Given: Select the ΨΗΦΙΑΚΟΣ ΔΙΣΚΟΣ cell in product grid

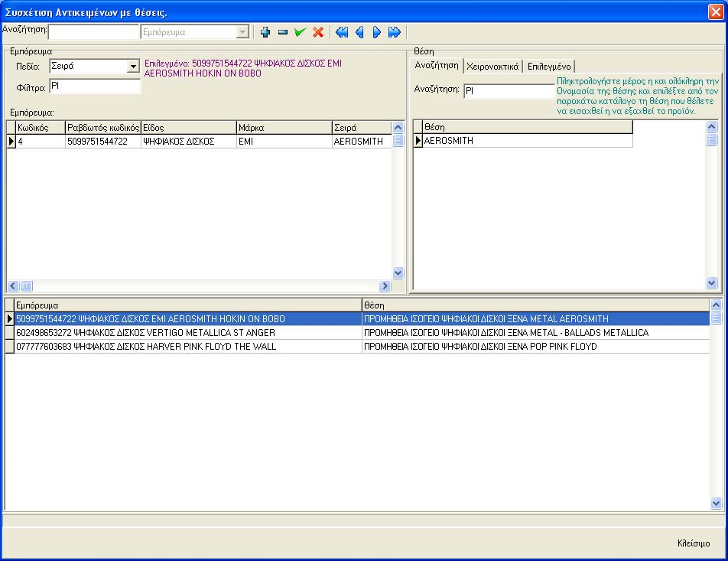Looking at the screenshot, I should tap(188, 142).
